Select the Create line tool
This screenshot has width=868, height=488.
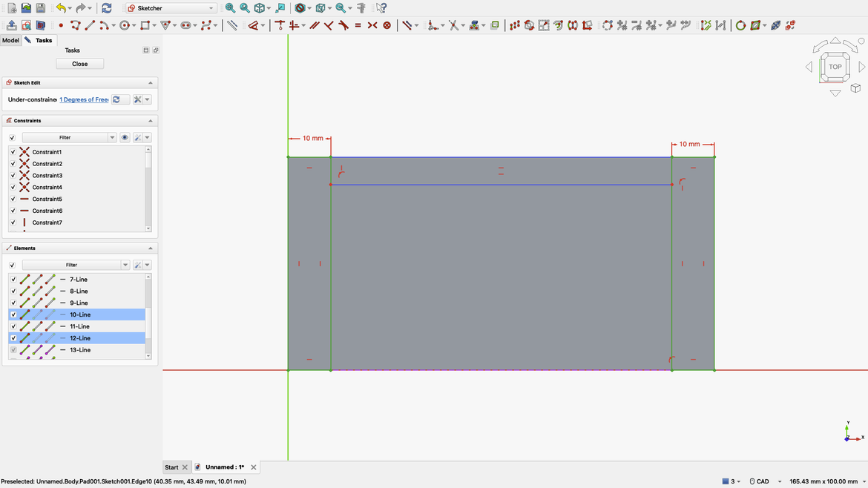(89, 23)
